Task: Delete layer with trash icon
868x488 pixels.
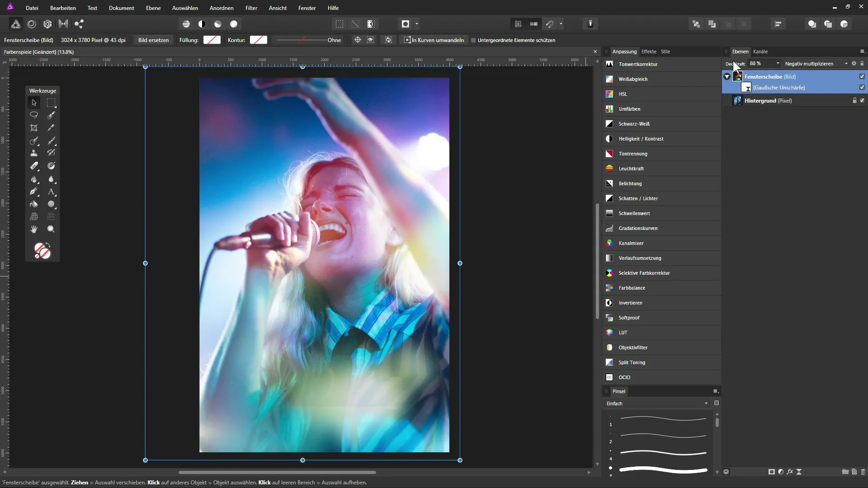Action: [863, 472]
